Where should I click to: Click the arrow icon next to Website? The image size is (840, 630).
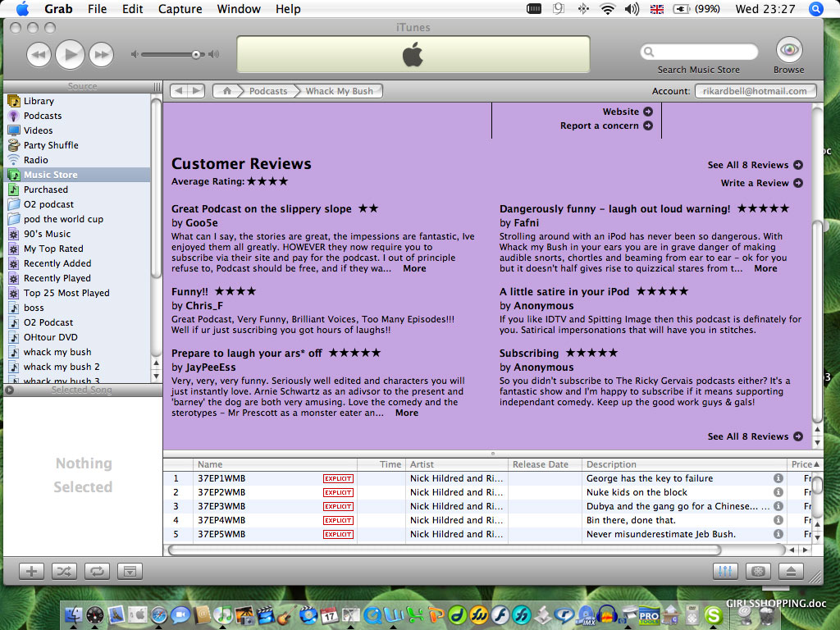tap(648, 112)
